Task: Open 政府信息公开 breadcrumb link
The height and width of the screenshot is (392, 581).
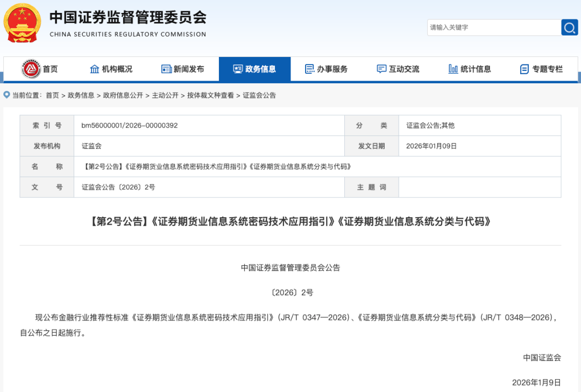Action: click(x=123, y=95)
